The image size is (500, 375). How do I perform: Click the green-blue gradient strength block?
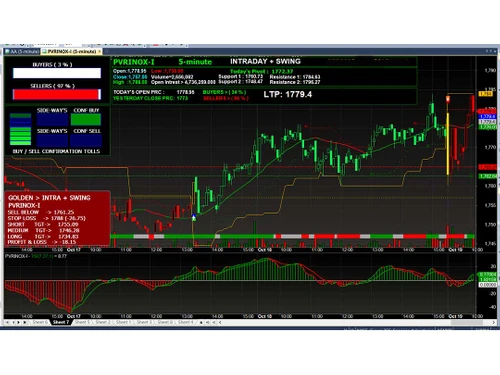20,129
